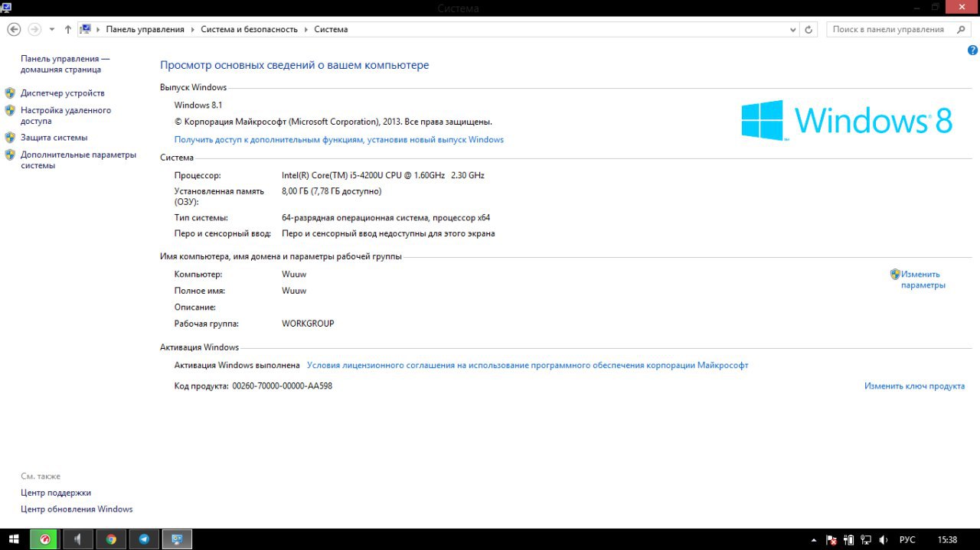
Task: Open Microsoft license terms link
Action: tap(528, 366)
